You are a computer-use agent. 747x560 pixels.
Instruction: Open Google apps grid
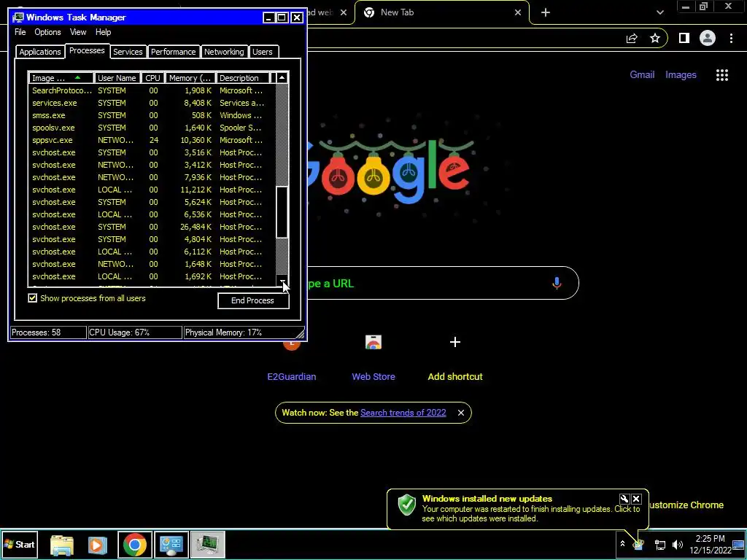pos(722,75)
